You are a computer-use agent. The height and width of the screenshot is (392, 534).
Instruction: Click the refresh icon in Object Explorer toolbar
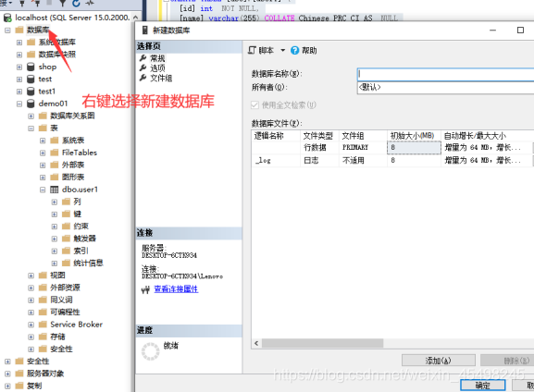(x=76, y=3)
